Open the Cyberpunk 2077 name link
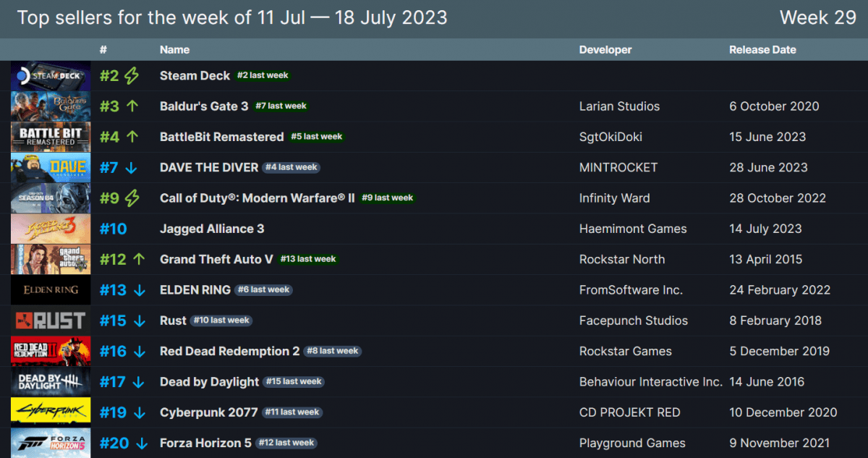The width and height of the screenshot is (868, 458). 208,412
